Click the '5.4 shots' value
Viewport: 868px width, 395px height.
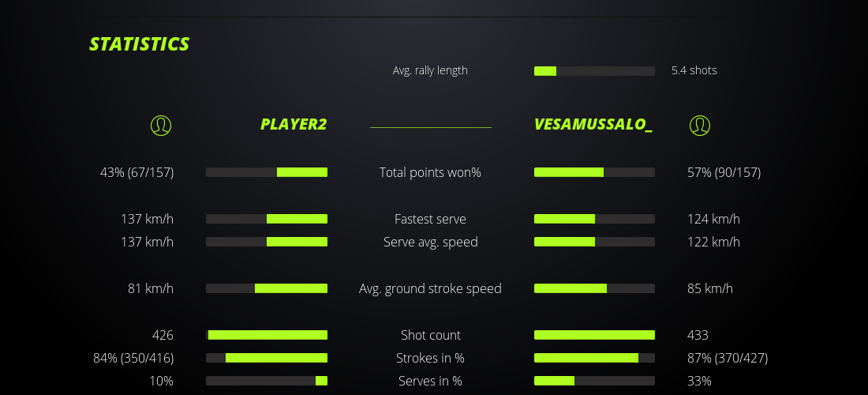tap(694, 70)
